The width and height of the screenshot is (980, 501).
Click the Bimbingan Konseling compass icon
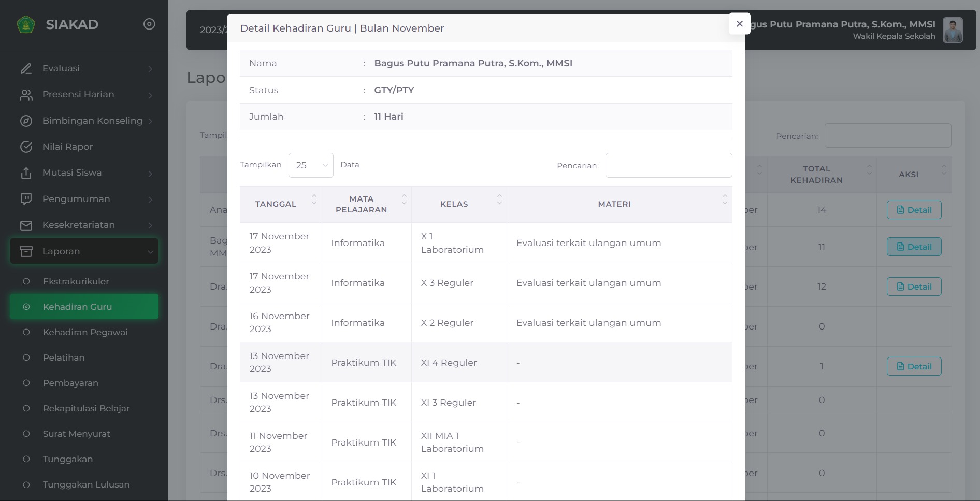click(26, 121)
